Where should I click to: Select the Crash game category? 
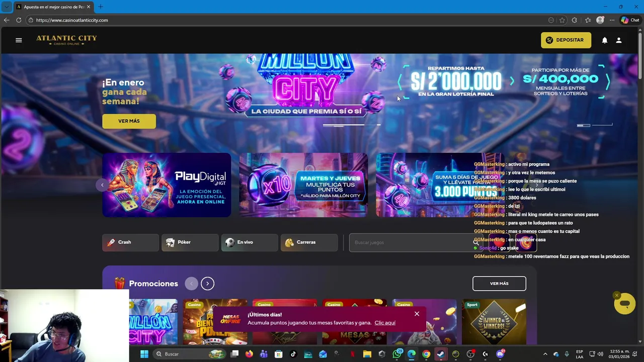(x=130, y=242)
